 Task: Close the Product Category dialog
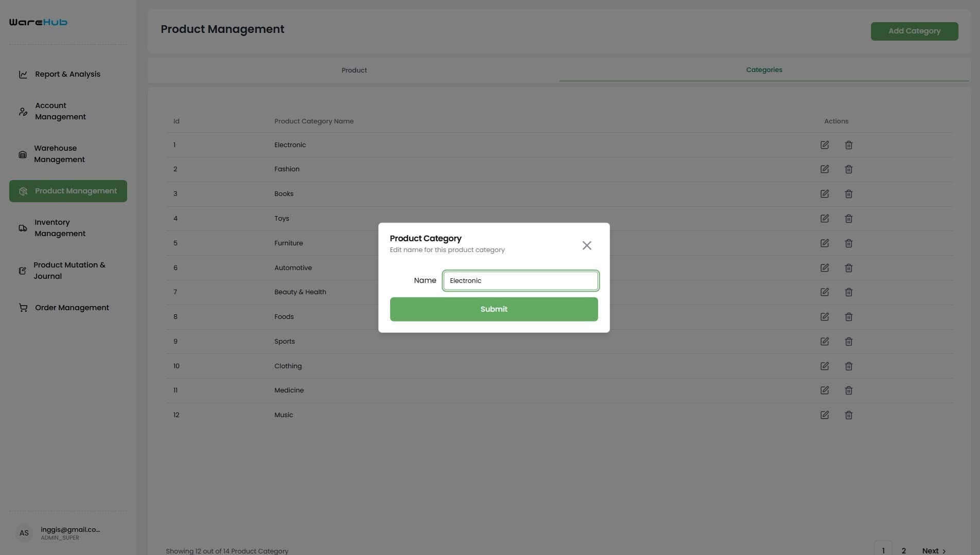tap(586, 245)
